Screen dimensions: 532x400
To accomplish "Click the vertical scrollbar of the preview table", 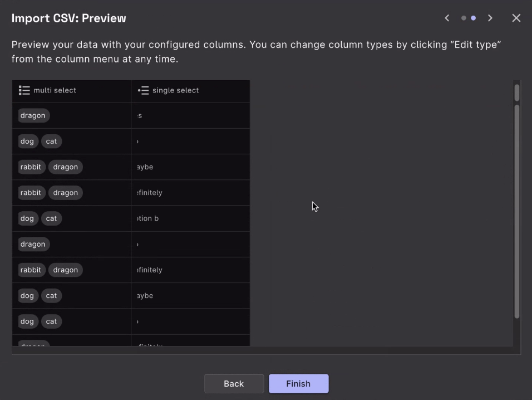I will 516,212.
